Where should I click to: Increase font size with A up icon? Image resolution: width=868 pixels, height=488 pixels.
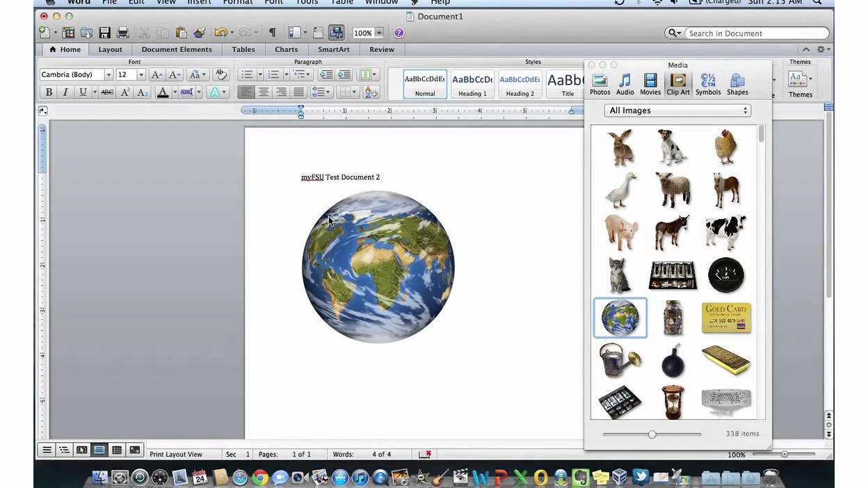[157, 74]
